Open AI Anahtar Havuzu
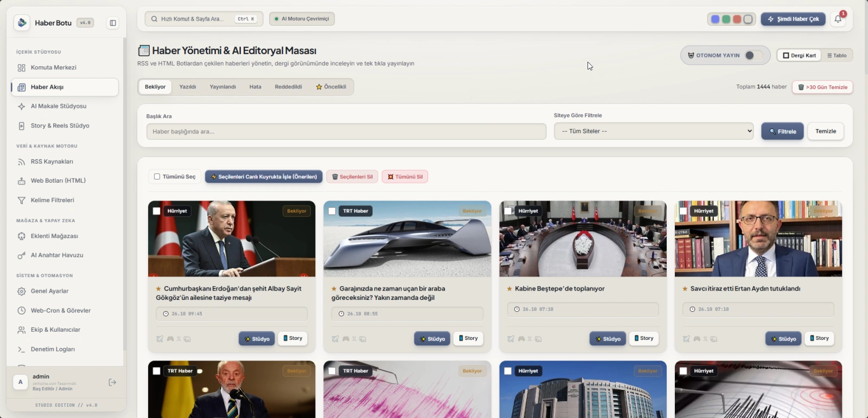The image size is (868, 418). point(65,255)
